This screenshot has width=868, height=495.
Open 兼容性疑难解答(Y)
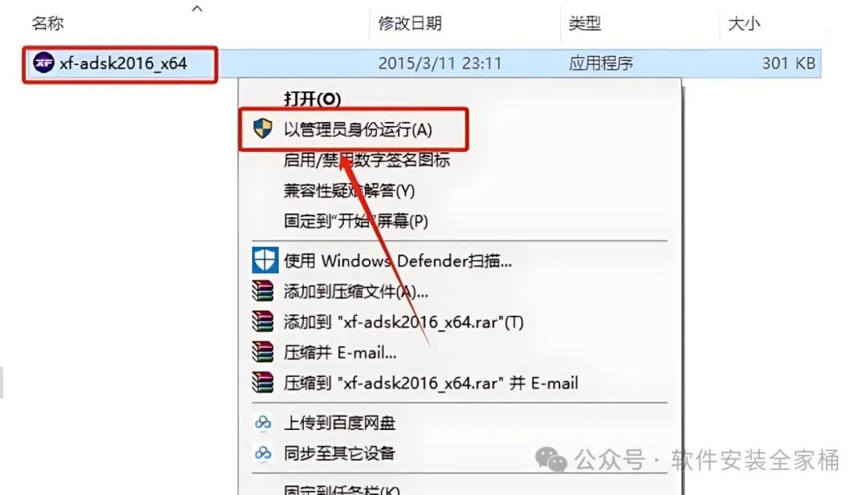(349, 190)
